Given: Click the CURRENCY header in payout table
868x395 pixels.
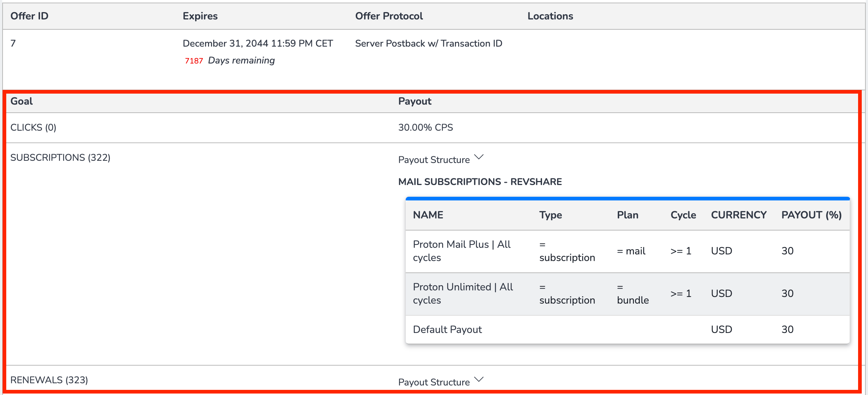Looking at the screenshot, I should point(739,215).
